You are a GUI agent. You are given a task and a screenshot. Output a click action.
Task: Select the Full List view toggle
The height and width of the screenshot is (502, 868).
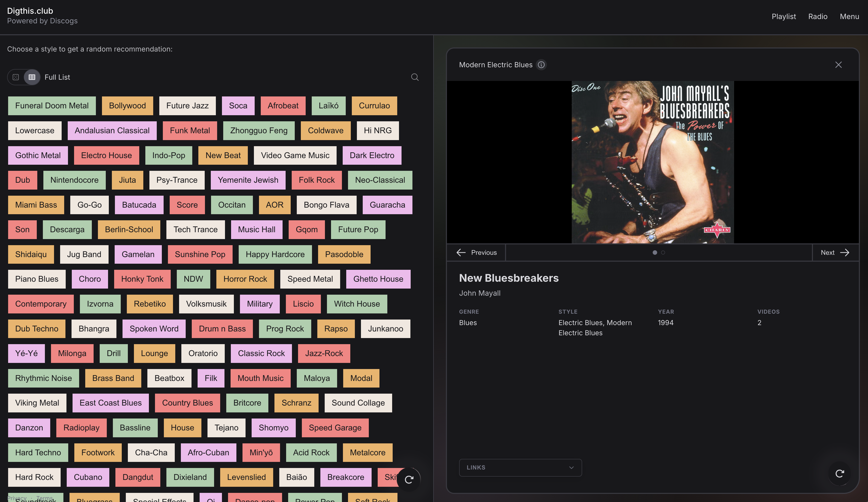pos(32,77)
